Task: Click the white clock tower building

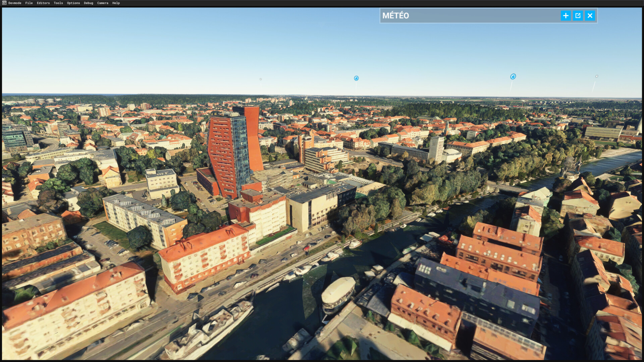Action: [x=436, y=149]
